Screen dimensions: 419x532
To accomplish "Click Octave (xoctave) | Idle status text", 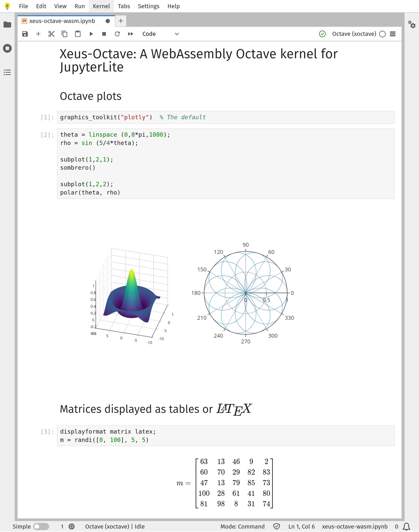I will 115,526.
